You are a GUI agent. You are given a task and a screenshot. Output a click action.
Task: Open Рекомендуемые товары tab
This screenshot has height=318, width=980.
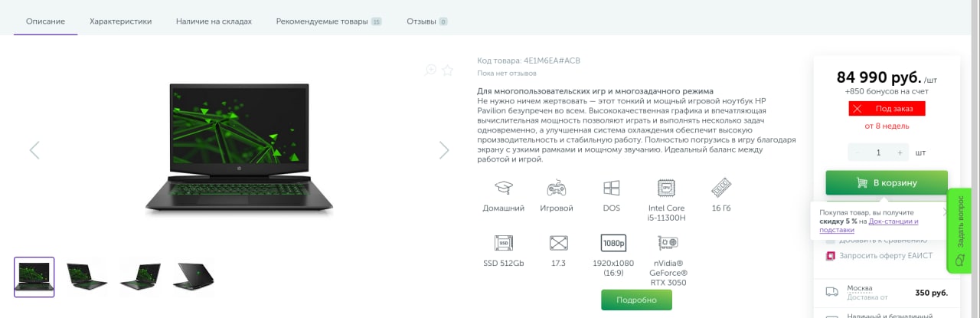(x=328, y=21)
